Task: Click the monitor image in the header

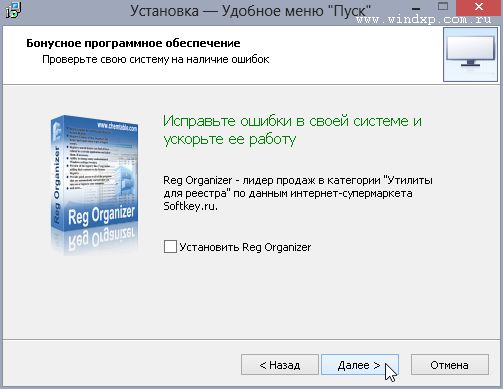Action: (x=470, y=54)
